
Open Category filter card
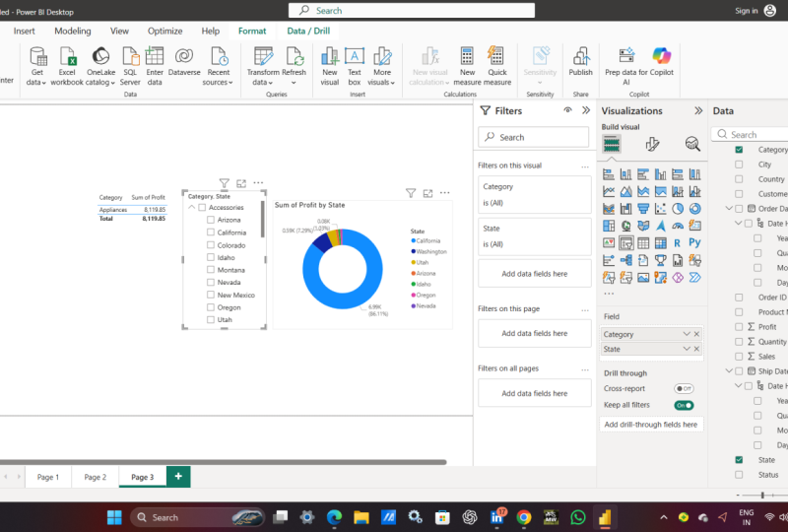click(x=534, y=195)
